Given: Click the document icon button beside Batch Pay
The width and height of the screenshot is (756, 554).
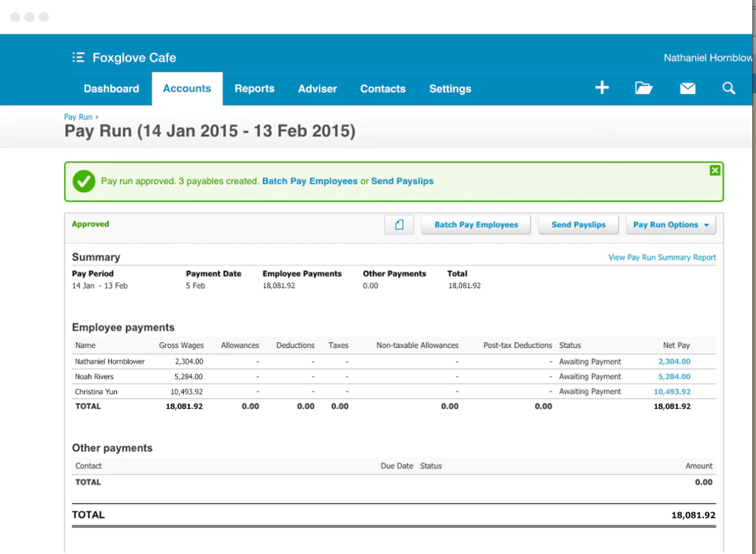Looking at the screenshot, I should tap(399, 225).
